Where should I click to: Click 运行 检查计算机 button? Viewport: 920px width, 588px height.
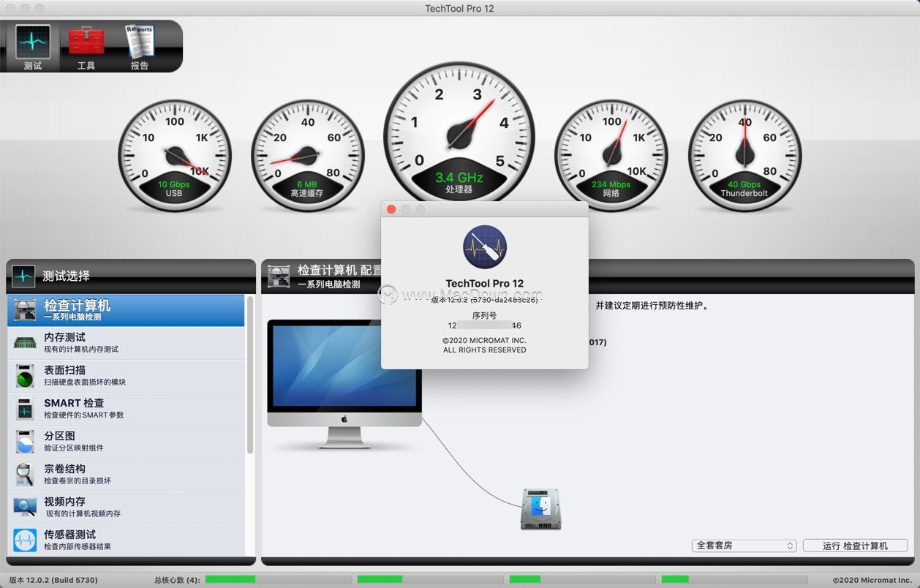point(855,546)
